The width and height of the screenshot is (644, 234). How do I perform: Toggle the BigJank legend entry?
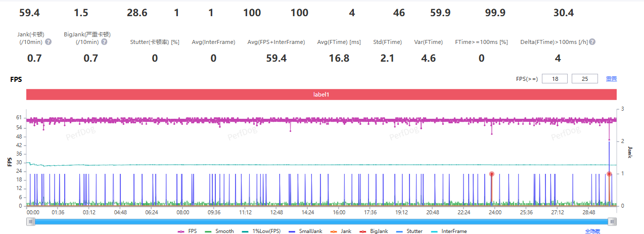pos(374,231)
